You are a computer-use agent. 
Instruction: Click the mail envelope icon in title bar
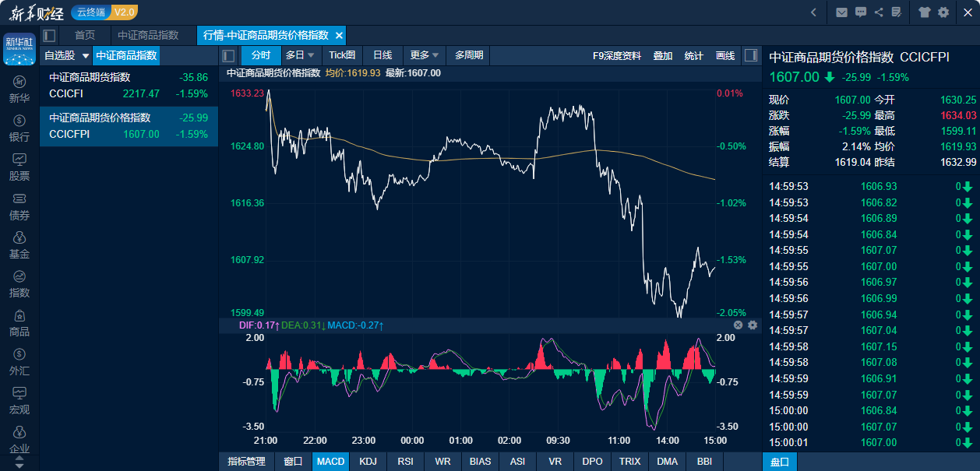click(841, 12)
